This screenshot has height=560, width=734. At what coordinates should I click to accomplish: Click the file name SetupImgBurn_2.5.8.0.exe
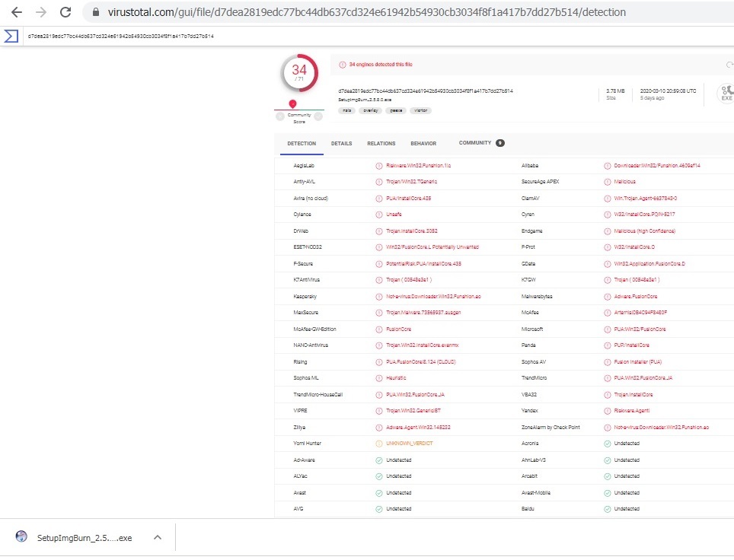365,100
